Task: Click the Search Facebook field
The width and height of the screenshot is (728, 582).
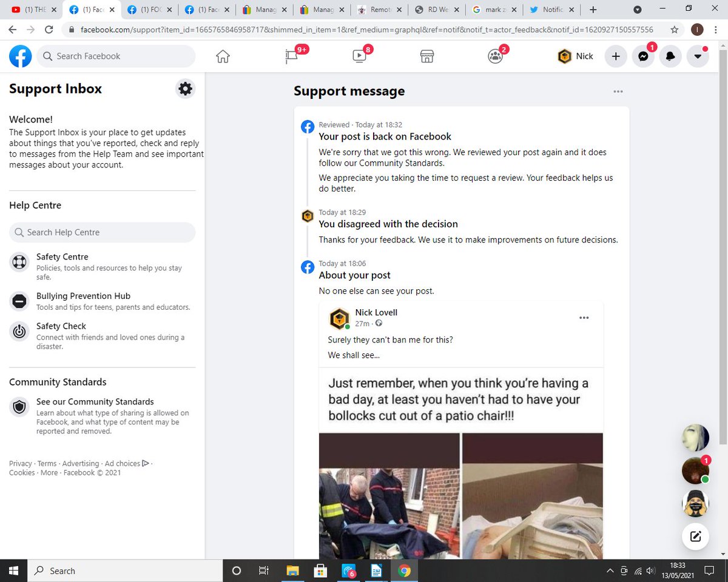Action: (116, 56)
